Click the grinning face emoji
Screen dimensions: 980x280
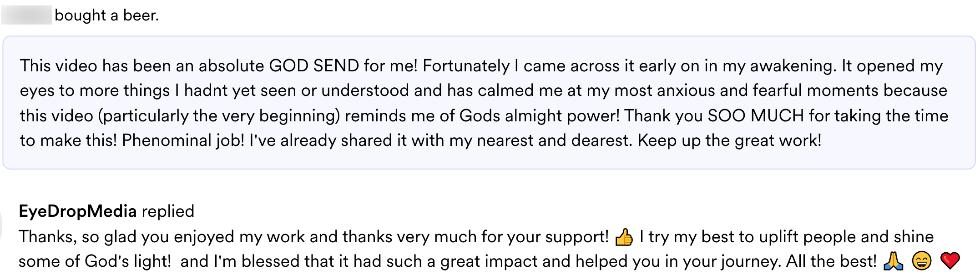pyautogui.click(x=922, y=261)
